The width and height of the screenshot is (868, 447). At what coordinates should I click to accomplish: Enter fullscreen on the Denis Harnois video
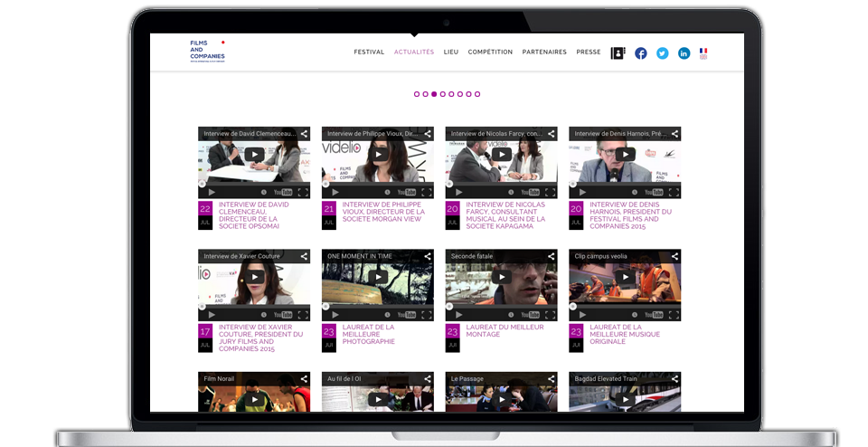pos(674,193)
